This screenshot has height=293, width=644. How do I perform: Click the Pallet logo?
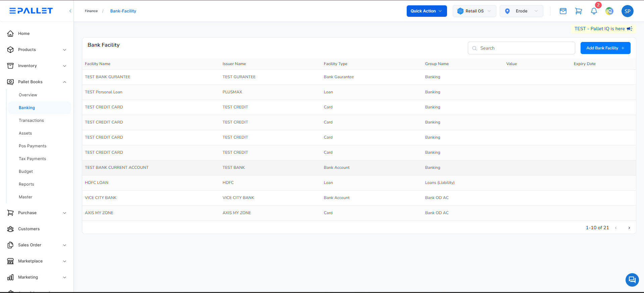[31, 11]
